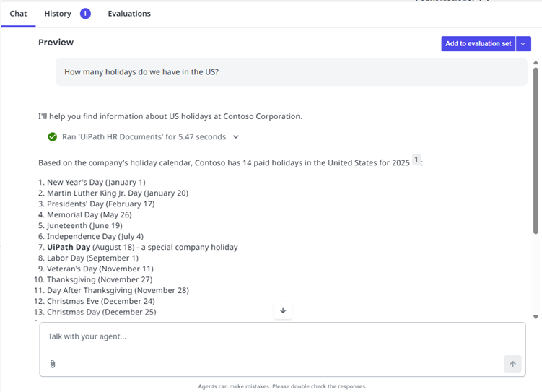Attach a file with the paperclip icon
The width and height of the screenshot is (542, 392).
pyautogui.click(x=53, y=364)
